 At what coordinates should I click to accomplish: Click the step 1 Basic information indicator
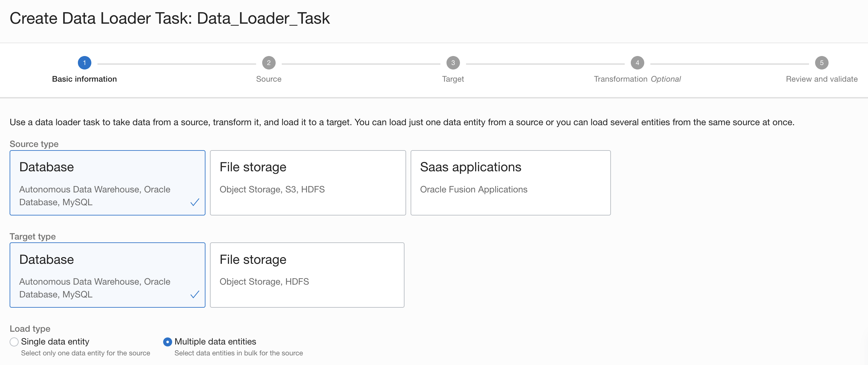coord(84,63)
